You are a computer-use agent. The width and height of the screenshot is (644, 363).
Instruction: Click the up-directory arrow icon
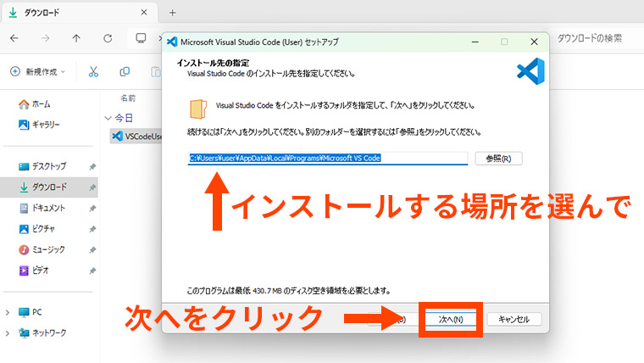click(x=76, y=38)
